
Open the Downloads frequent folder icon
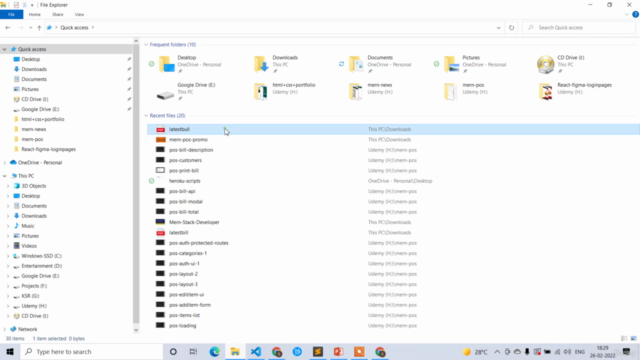click(261, 64)
